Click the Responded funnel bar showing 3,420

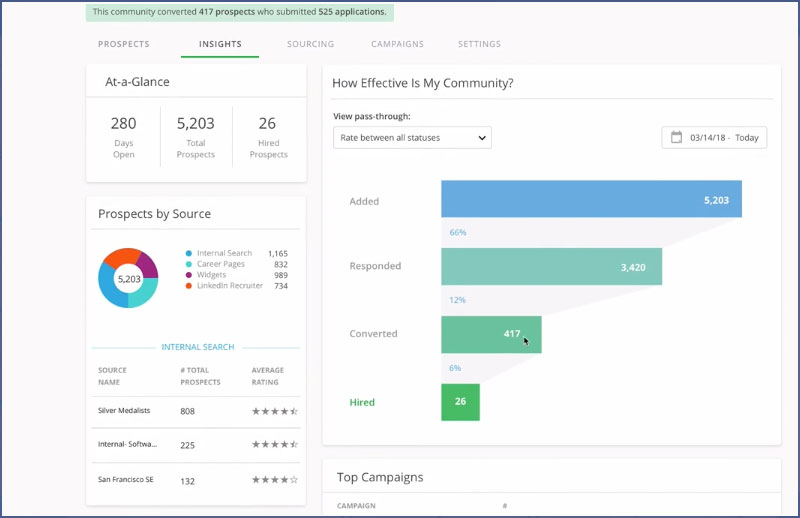[551, 267]
